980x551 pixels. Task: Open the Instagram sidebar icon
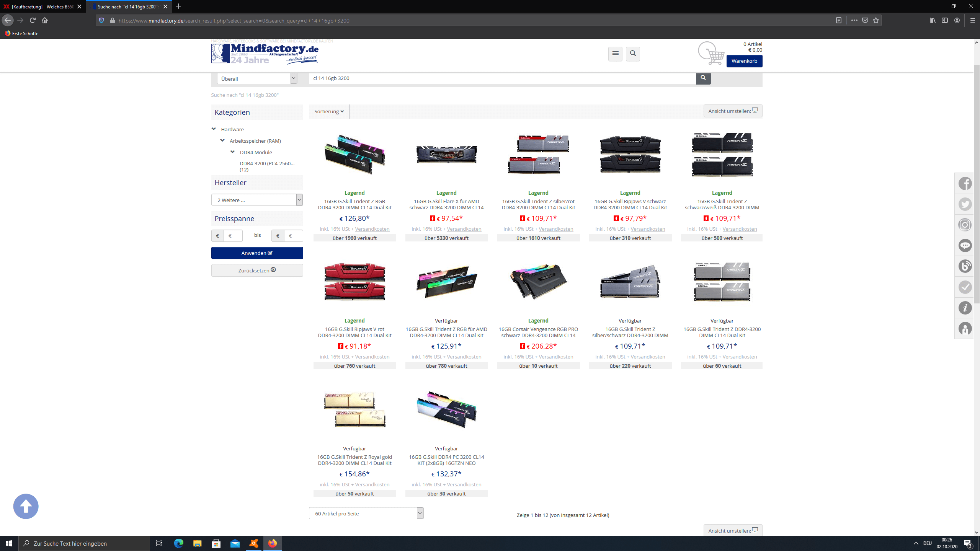pos(965,225)
